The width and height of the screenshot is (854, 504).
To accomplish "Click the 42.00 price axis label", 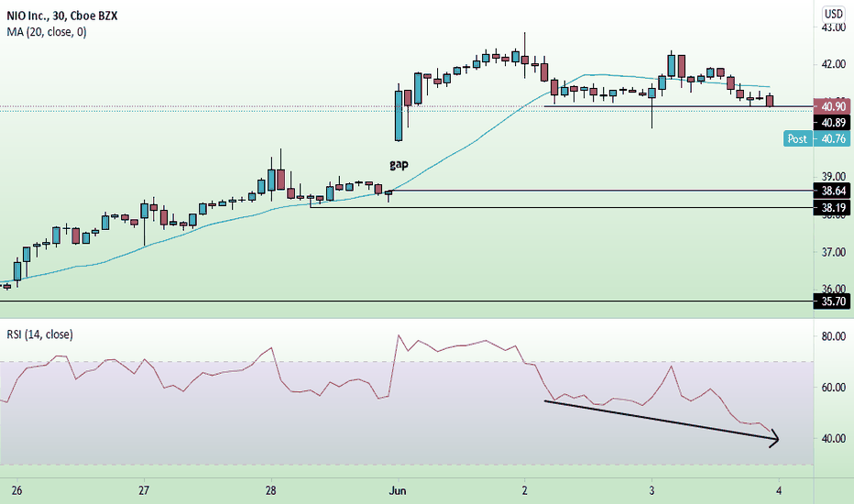I will point(833,64).
